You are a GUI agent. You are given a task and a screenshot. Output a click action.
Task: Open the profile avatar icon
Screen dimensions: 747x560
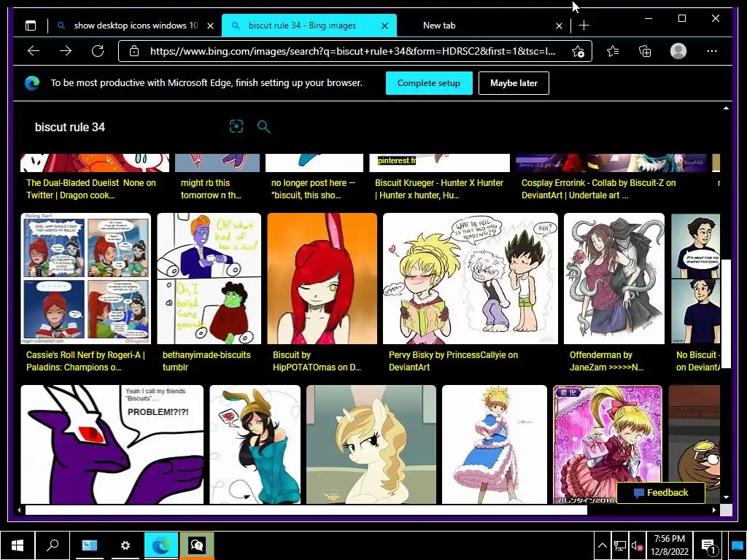[x=678, y=51]
